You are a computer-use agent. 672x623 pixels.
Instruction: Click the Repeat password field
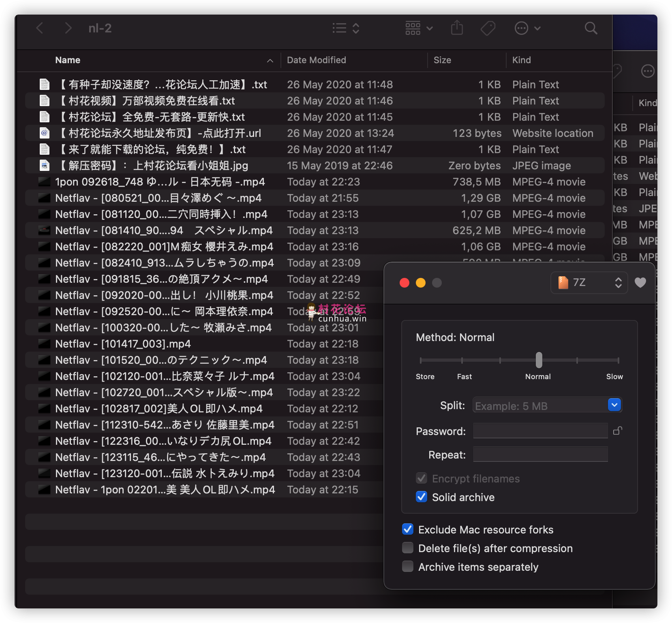coord(540,454)
